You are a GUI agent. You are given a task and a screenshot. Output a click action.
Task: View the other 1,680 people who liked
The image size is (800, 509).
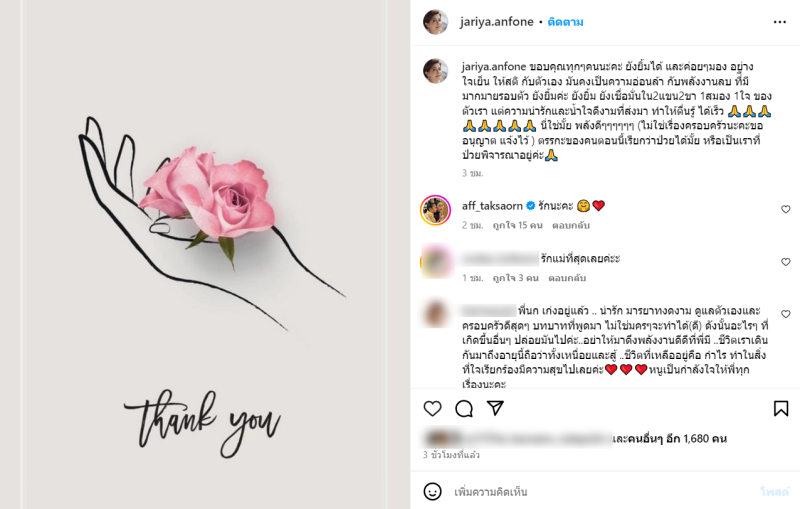pos(669,439)
